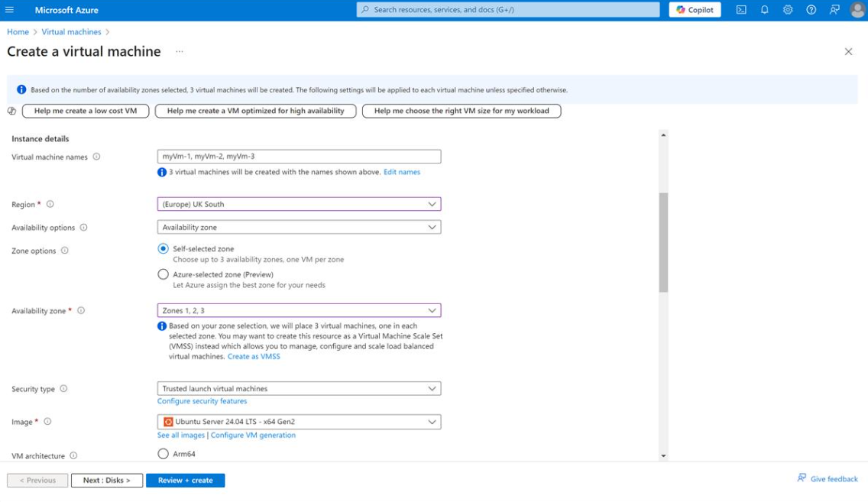Click the Virtual machine names field
868x502 pixels.
click(x=299, y=157)
